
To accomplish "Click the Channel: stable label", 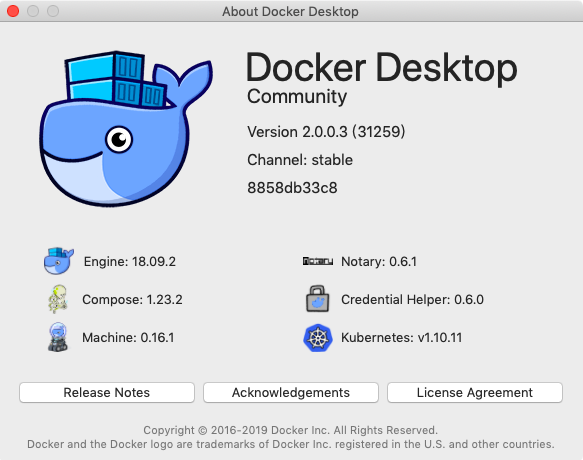I will pyautogui.click(x=300, y=160).
